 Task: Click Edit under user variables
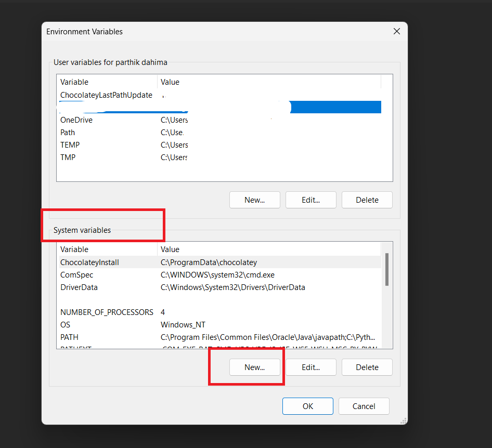coord(310,200)
